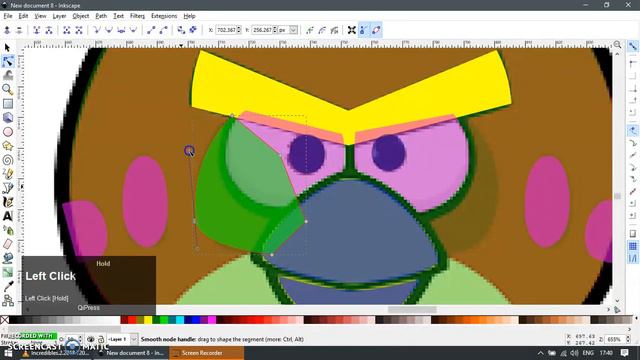Viewport: 640px width, 360px height.
Task: Toggle show transformation handles for nodes
Action: [x=352, y=30]
